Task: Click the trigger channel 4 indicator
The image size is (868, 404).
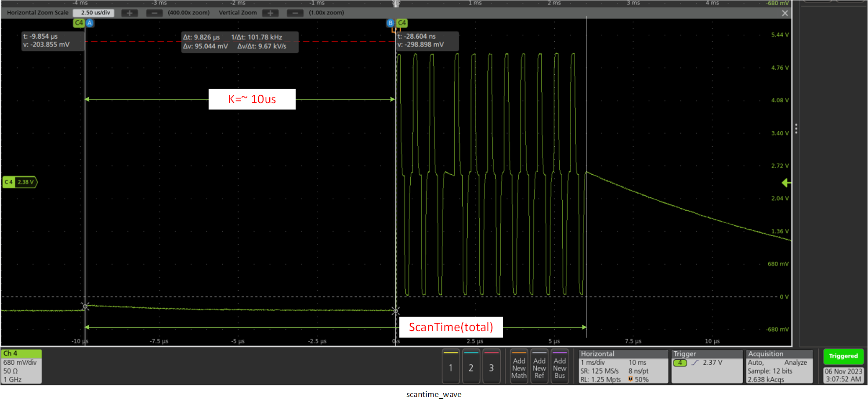Action: (680, 363)
